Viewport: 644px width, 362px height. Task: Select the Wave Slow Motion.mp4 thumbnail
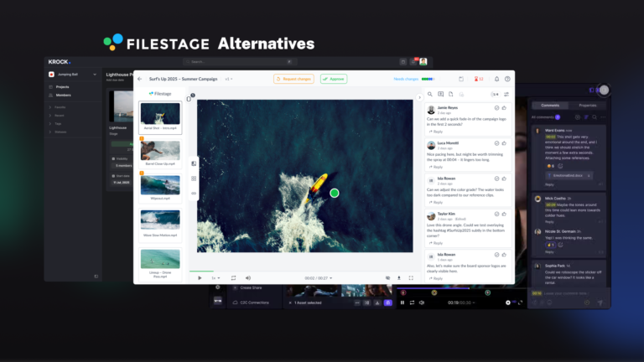[x=160, y=224]
